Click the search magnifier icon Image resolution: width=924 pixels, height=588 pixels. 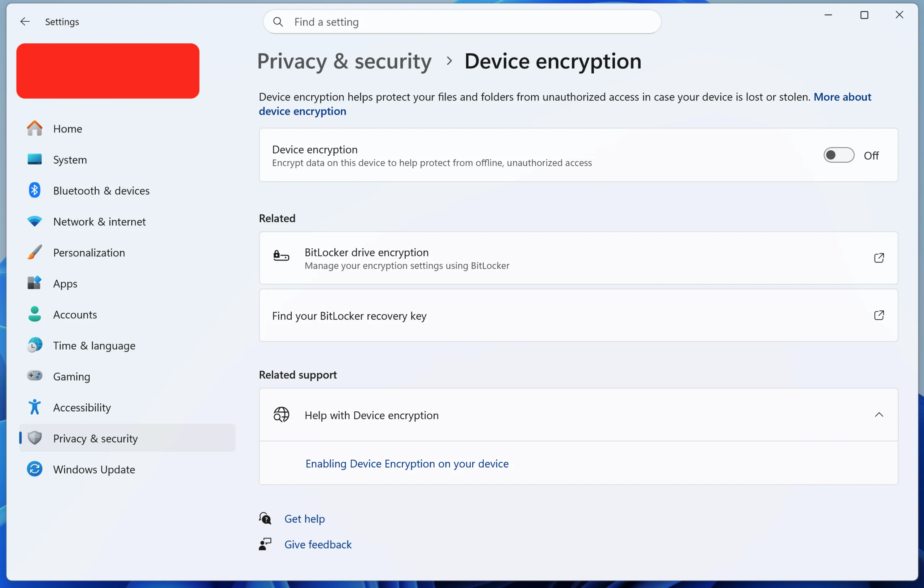point(278,22)
